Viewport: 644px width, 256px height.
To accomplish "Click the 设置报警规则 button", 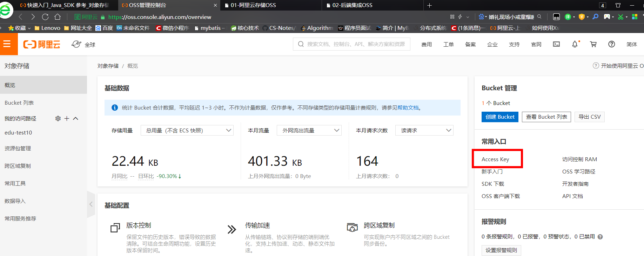I will [x=501, y=250].
